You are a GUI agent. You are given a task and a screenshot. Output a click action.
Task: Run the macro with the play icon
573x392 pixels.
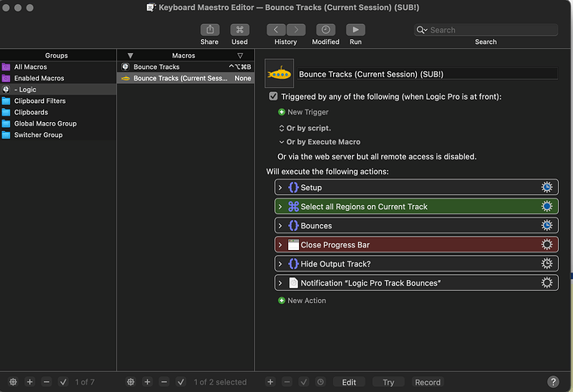355,30
